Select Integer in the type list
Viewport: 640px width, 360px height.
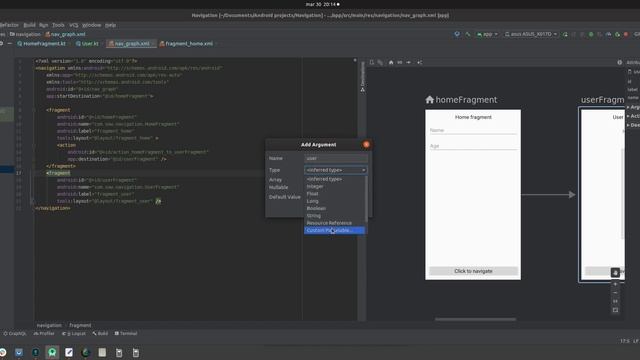tap(335, 187)
